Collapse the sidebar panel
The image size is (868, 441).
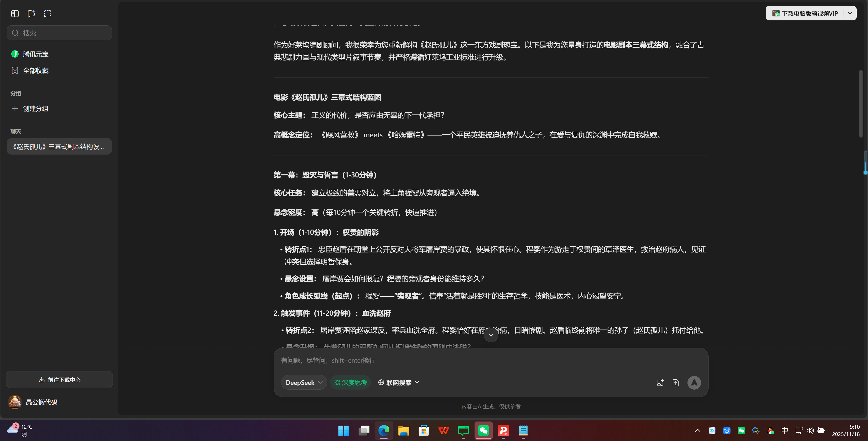[15, 14]
